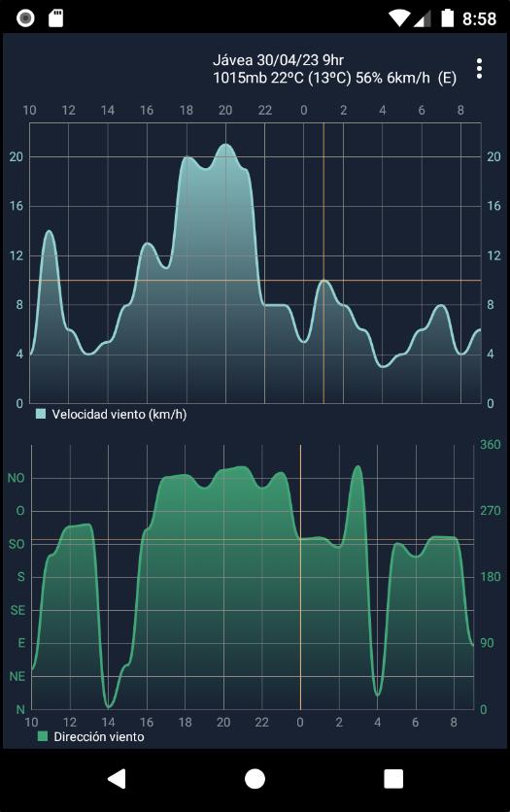Tap the Android home circle button
The width and height of the screenshot is (510, 812).
[x=255, y=778]
